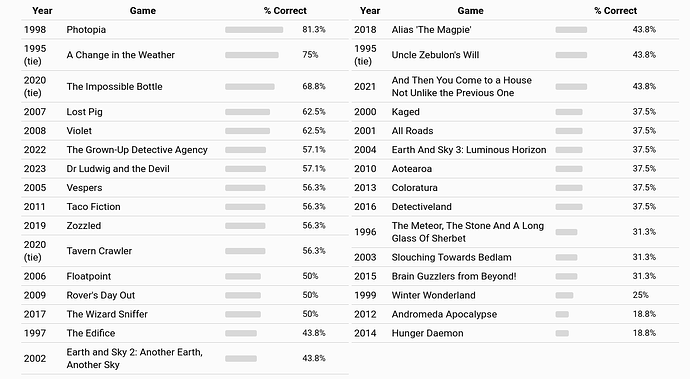
Task: Open A Change in the Weather entry
Action: coord(121,55)
